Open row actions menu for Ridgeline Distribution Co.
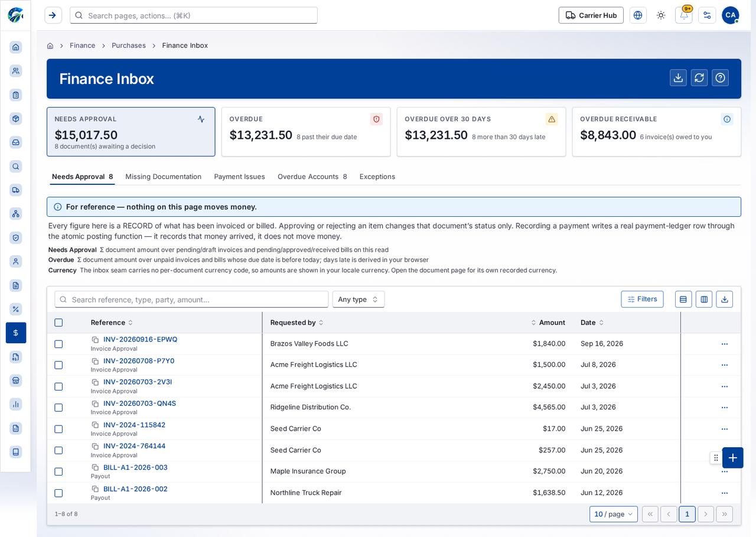Screen dimensions: 756x537 (x=725, y=408)
